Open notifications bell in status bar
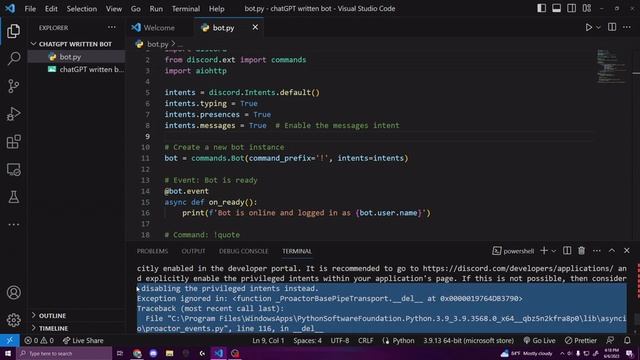This screenshot has width=640, height=360. [627, 340]
